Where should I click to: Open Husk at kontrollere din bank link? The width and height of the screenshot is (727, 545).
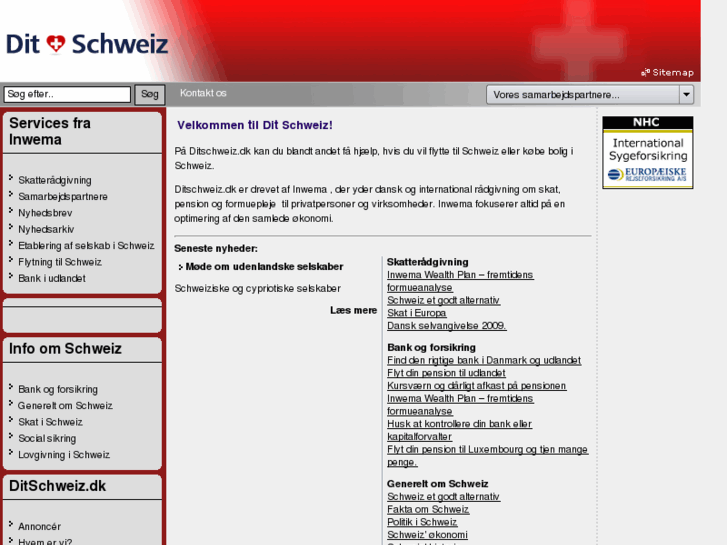tap(459, 430)
